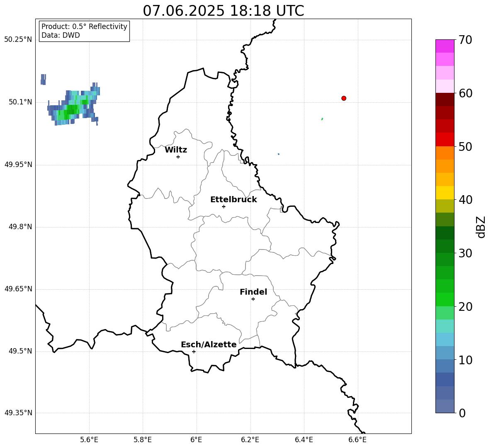Click the 50.1°N latitude label
491x448 pixels.
(20, 102)
